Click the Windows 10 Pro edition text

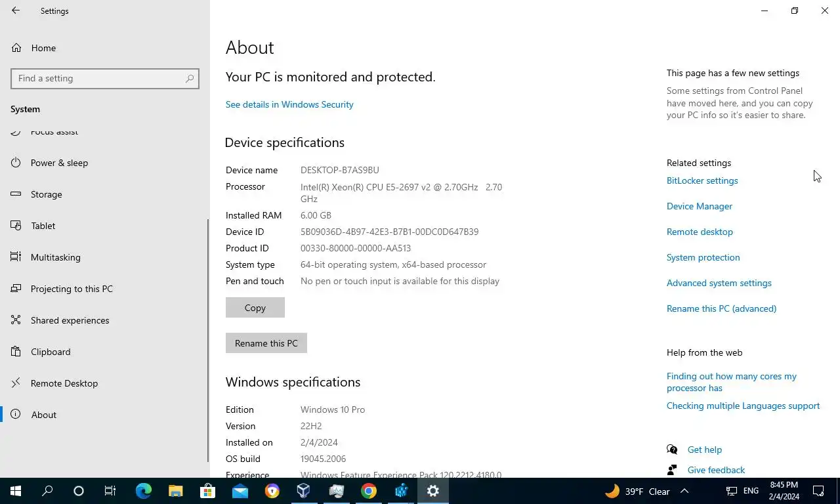click(333, 409)
